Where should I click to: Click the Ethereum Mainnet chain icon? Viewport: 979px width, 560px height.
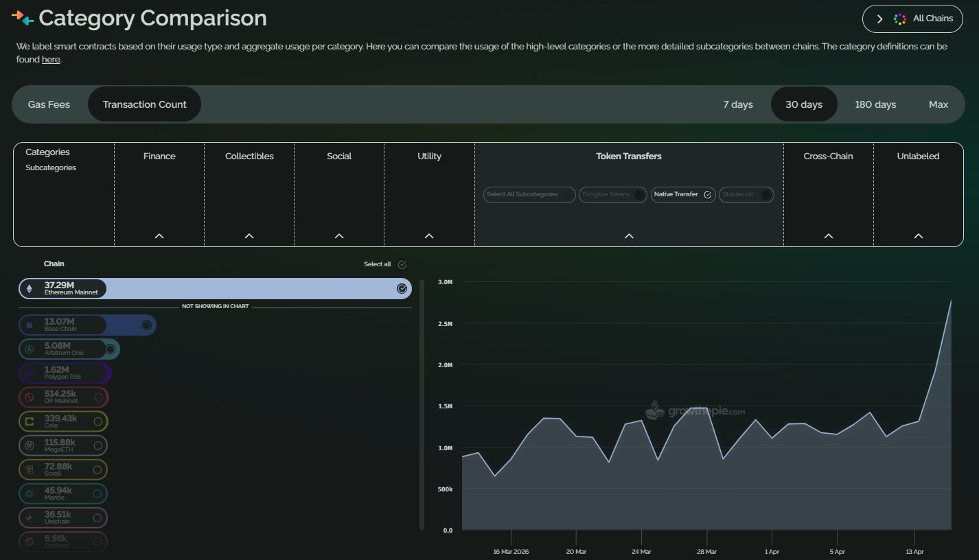point(29,289)
